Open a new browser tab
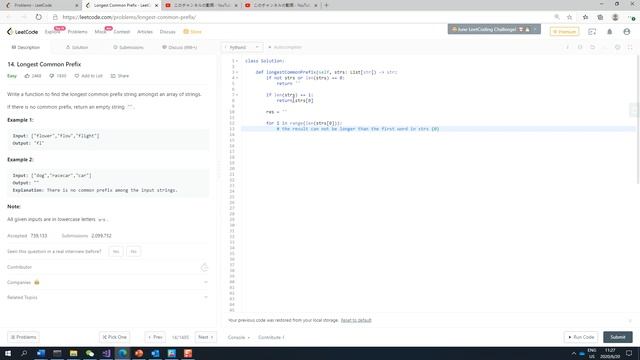The width and height of the screenshot is (640, 360). [326, 5]
